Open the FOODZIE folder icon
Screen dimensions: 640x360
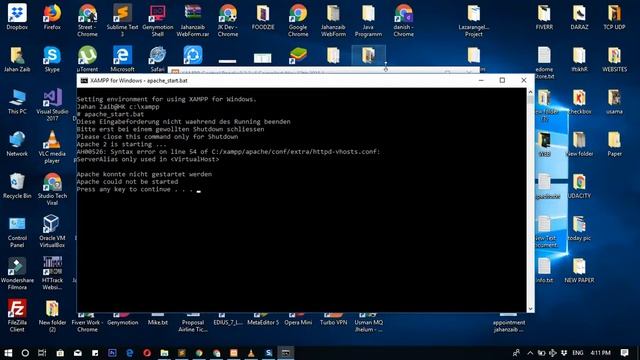pyautogui.click(x=263, y=17)
